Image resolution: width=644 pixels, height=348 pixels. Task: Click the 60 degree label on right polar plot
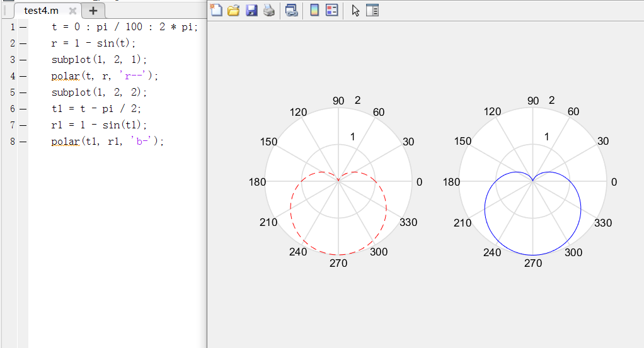point(573,111)
